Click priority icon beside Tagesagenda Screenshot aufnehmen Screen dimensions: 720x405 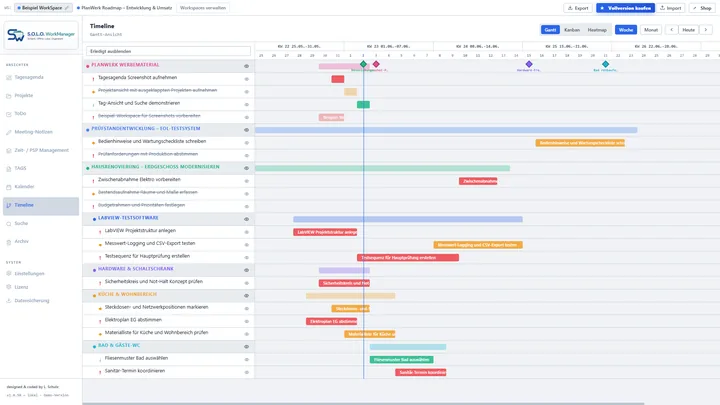pos(93,79)
